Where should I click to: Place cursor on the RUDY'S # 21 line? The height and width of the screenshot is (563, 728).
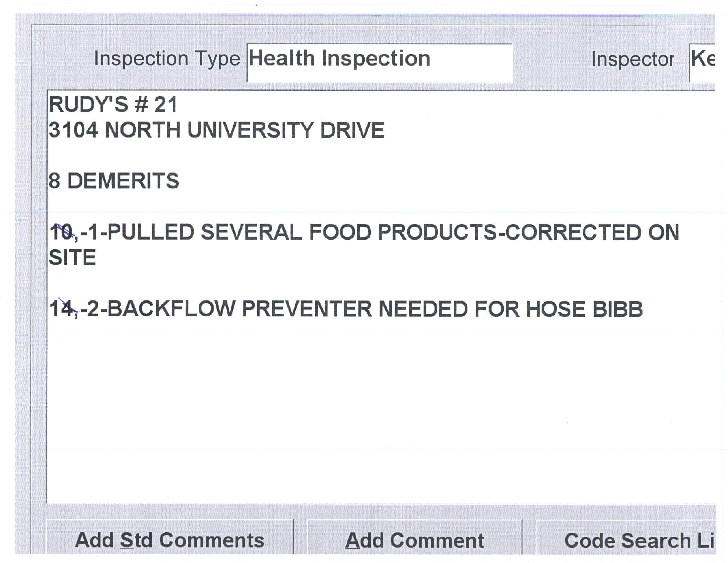(x=113, y=104)
